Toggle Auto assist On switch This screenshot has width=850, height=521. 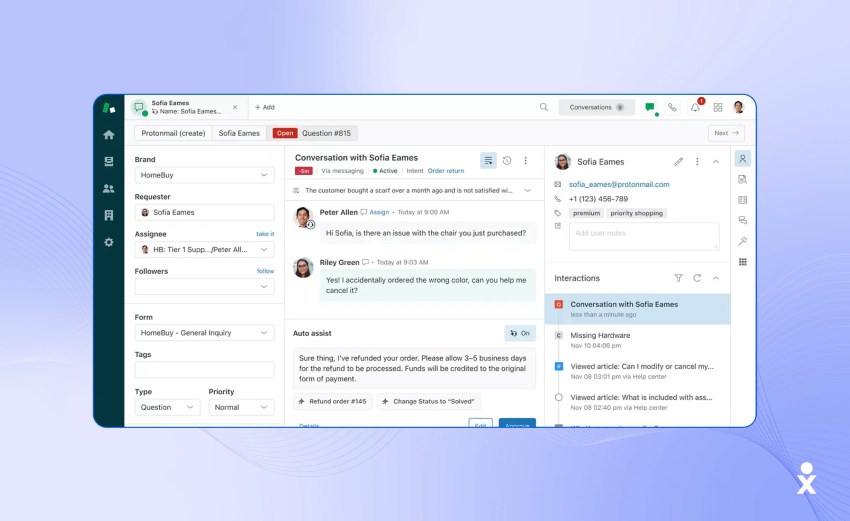(520, 333)
